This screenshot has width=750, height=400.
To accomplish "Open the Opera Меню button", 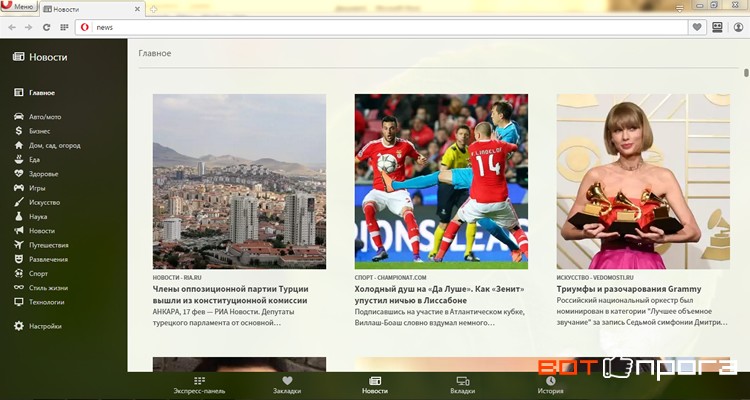I will [x=18, y=6].
